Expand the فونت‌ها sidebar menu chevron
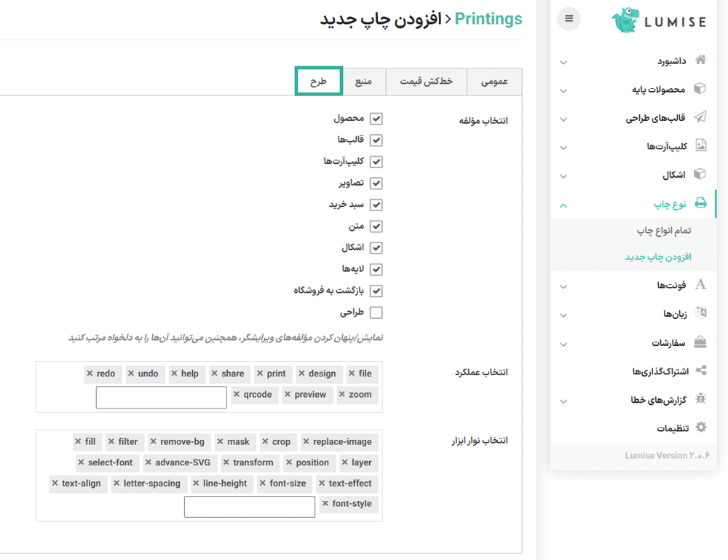Image resolution: width=728 pixels, height=560 pixels. [563, 286]
